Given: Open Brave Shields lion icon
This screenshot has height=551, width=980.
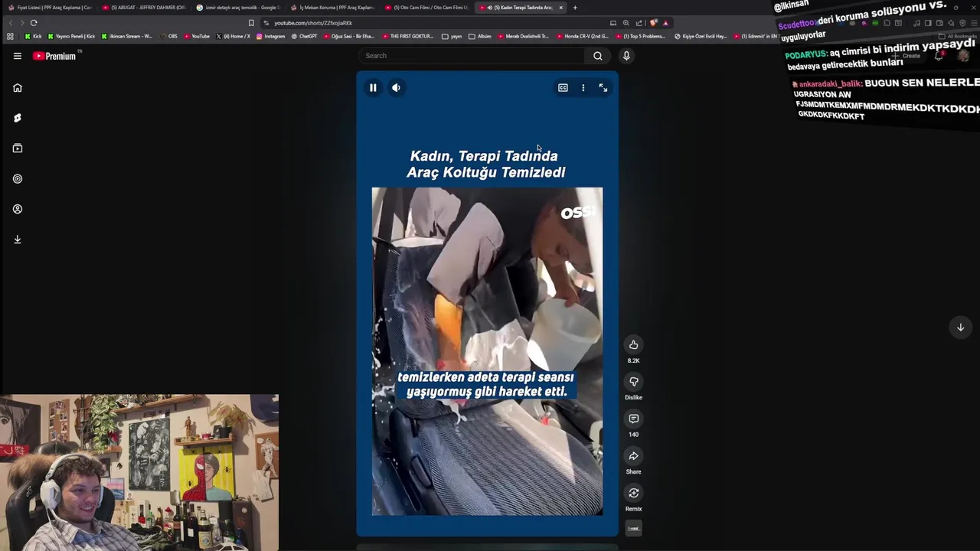Looking at the screenshot, I should 653,23.
